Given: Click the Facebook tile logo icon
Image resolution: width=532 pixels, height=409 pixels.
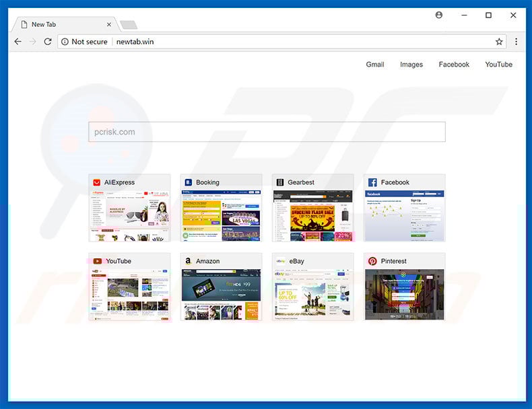Looking at the screenshot, I should 372,182.
